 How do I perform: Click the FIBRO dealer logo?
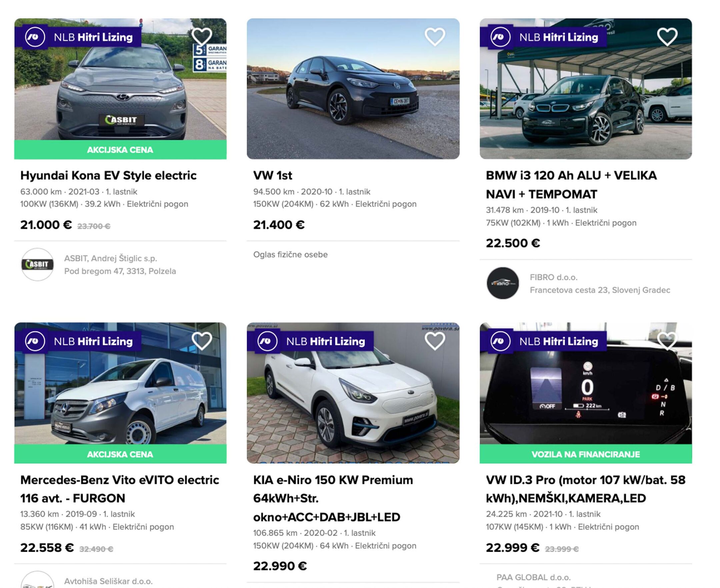(x=503, y=283)
